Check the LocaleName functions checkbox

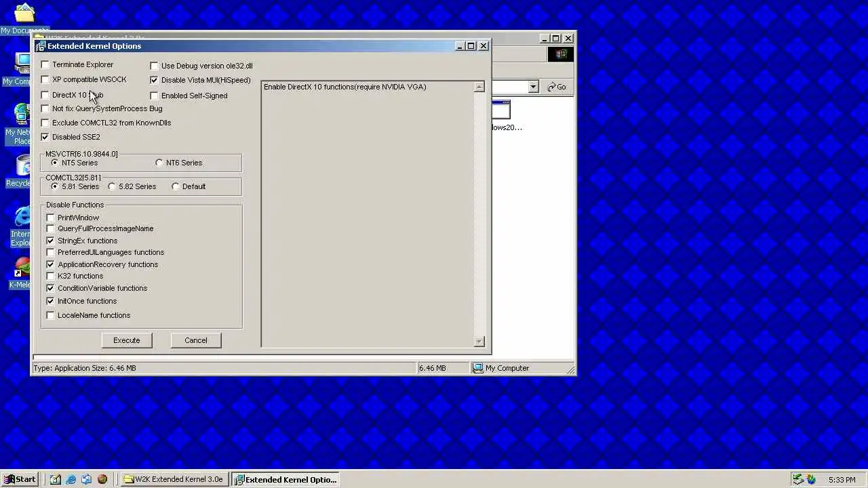[51, 315]
